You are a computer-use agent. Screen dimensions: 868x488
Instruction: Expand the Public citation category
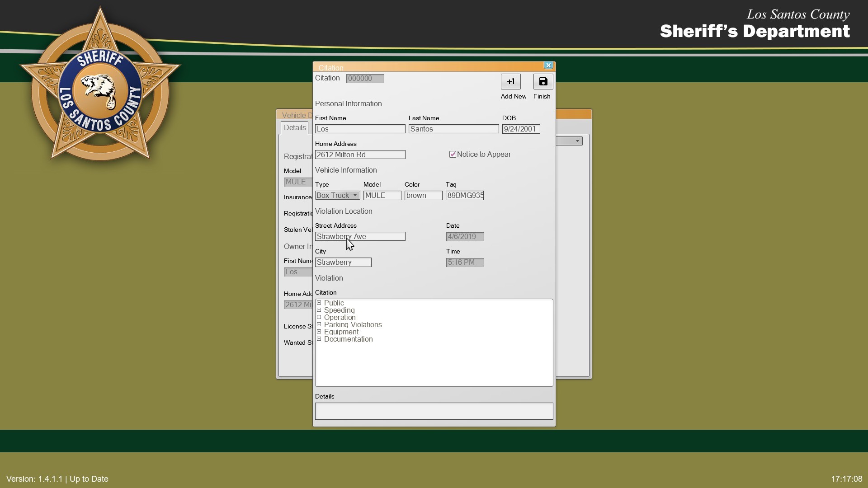point(319,303)
